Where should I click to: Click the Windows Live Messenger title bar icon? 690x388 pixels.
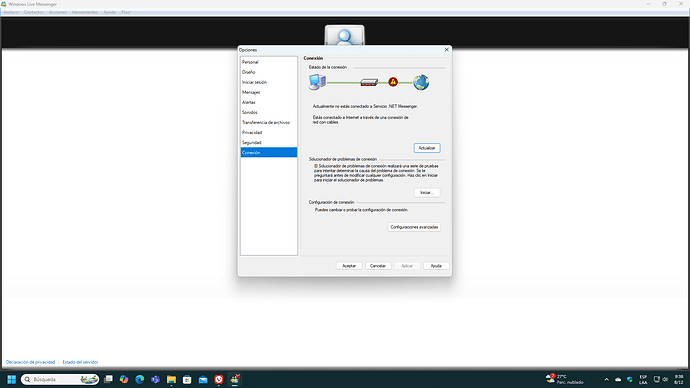pos(4,4)
